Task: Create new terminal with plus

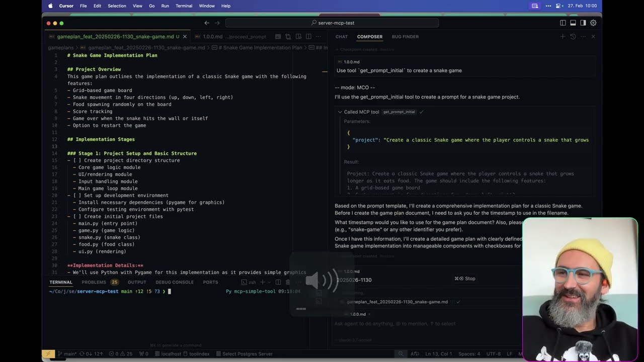Action: coord(262,283)
